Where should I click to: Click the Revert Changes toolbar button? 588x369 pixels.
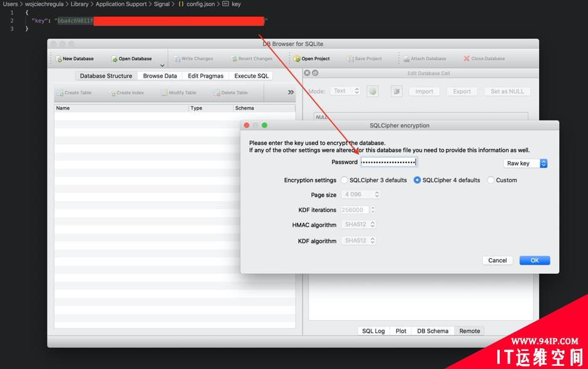pos(252,59)
